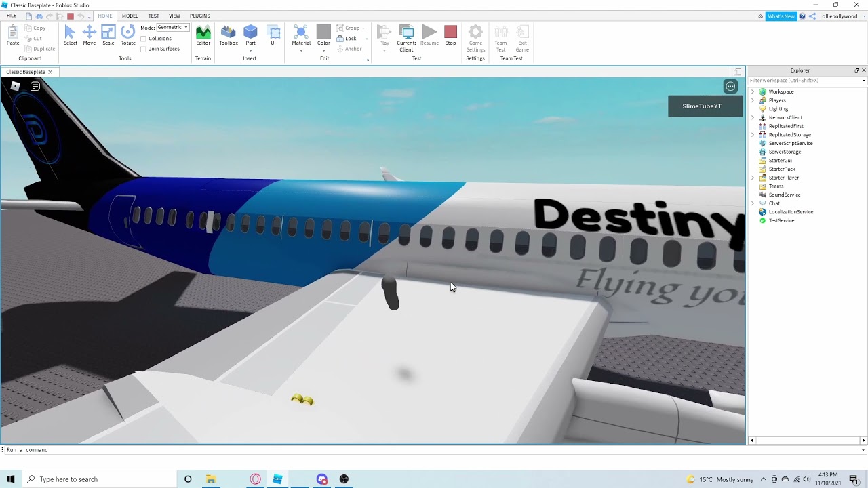
Task: Expand the Workspace node
Action: (x=752, y=91)
